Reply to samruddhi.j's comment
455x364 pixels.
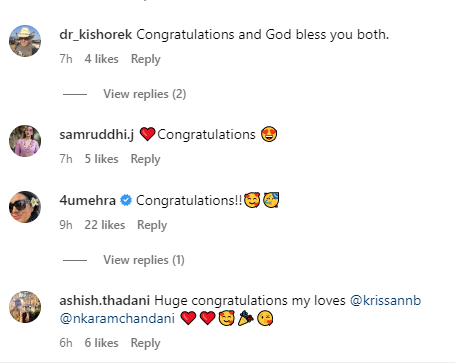click(145, 159)
